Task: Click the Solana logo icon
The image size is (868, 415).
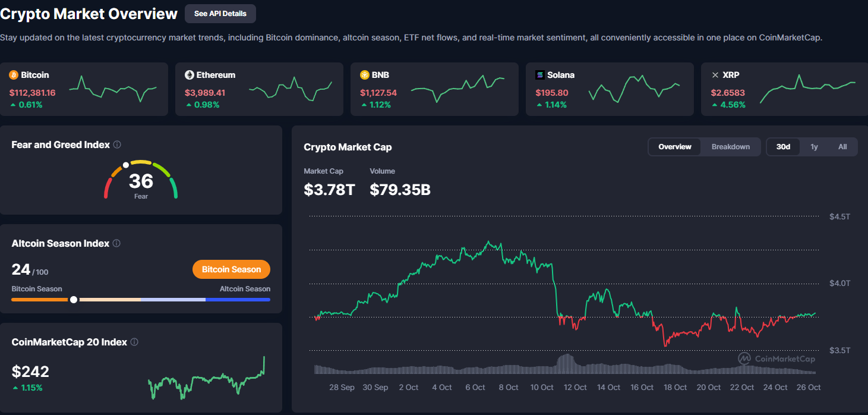Action: (540, 75)
